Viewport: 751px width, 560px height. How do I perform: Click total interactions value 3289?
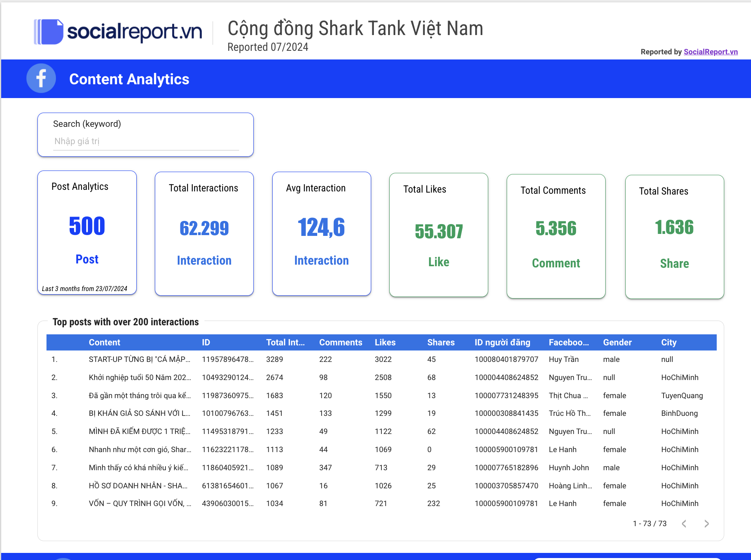tap(275, 359)
